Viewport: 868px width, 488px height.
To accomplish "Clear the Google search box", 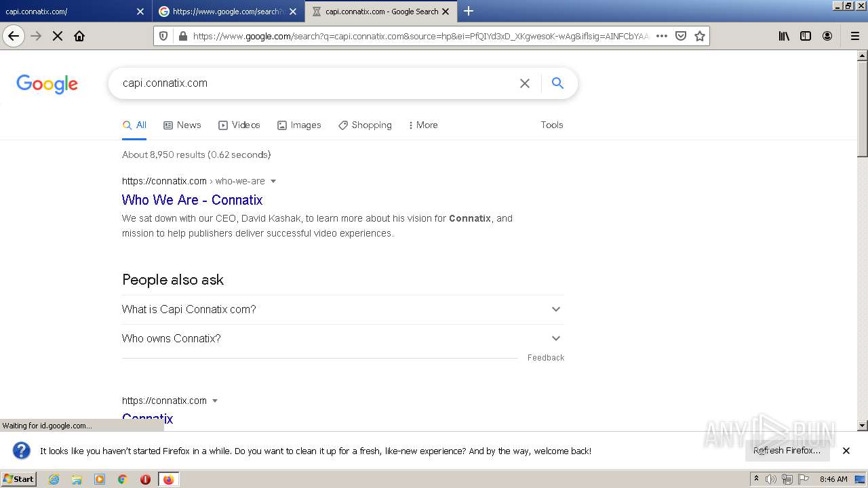I will coord(524,83).
